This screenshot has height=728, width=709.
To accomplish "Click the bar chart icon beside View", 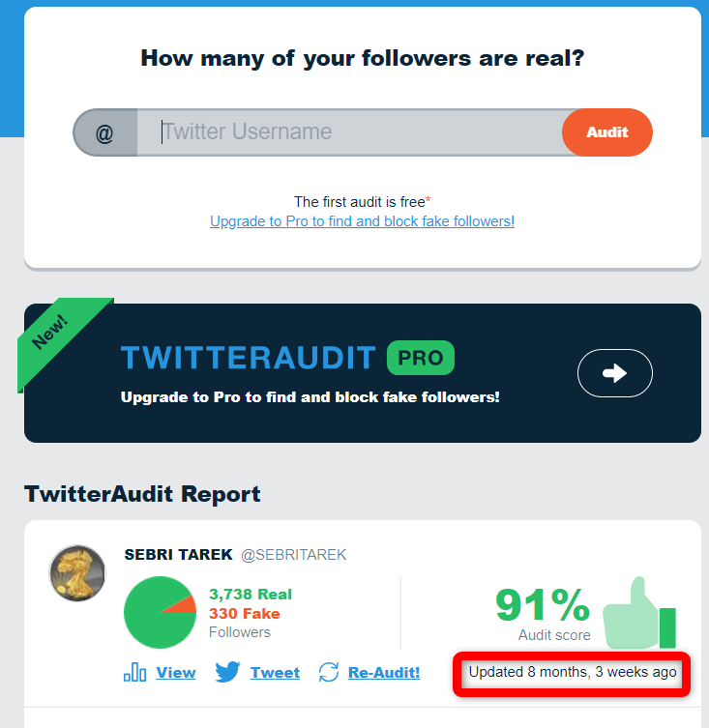I will coord(134,672).
